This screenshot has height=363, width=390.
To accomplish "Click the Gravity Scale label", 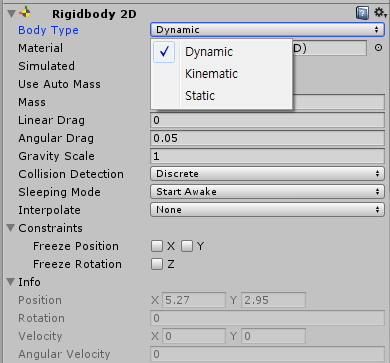I will point(56,156).
